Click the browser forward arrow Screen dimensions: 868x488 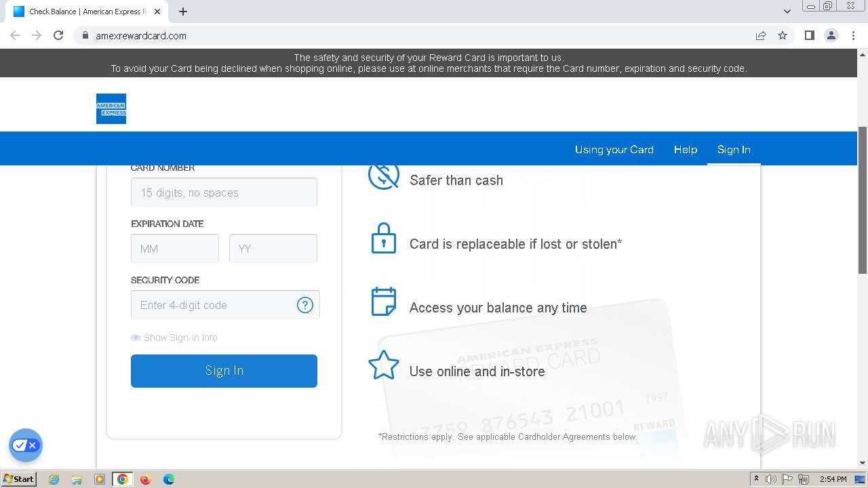click(37, 35)
